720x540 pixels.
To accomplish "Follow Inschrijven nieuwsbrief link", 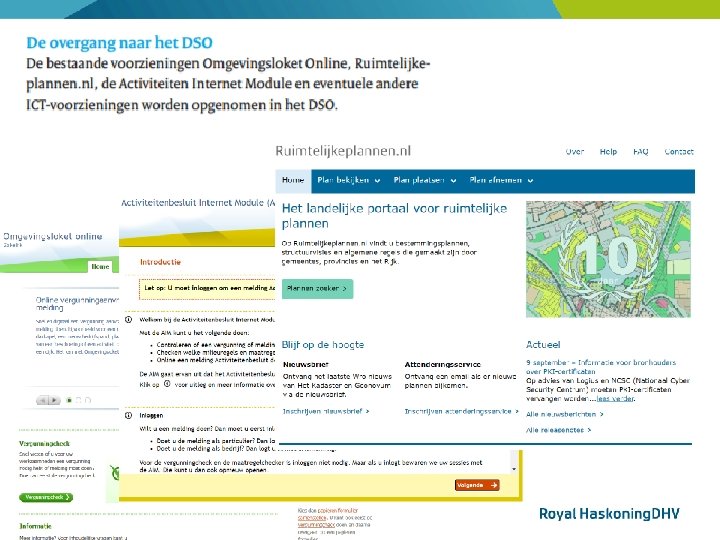I will (326, 411).
